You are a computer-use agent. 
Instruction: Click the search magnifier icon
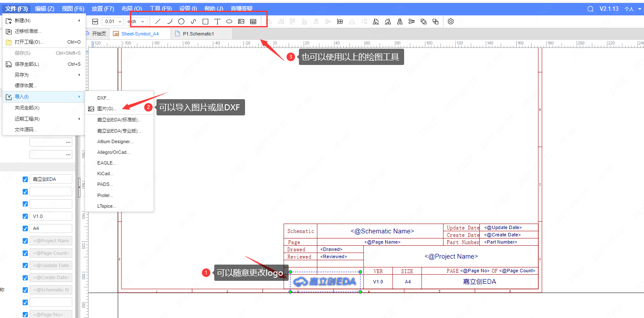(x=591, y=9)
